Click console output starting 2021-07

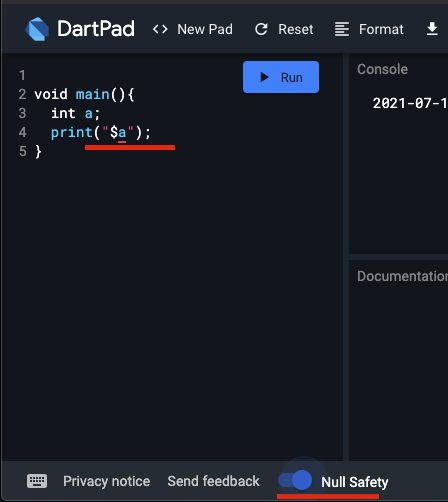pos(410,103)
